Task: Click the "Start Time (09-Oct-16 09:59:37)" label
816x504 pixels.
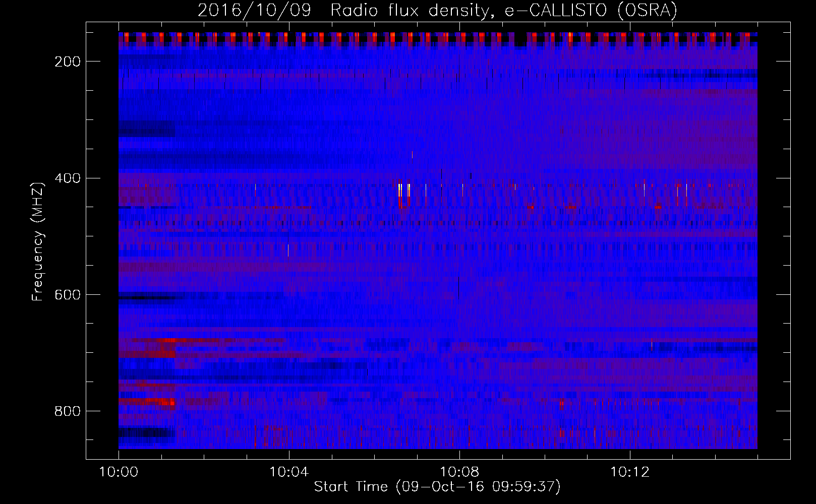Action: click(437, 487)
